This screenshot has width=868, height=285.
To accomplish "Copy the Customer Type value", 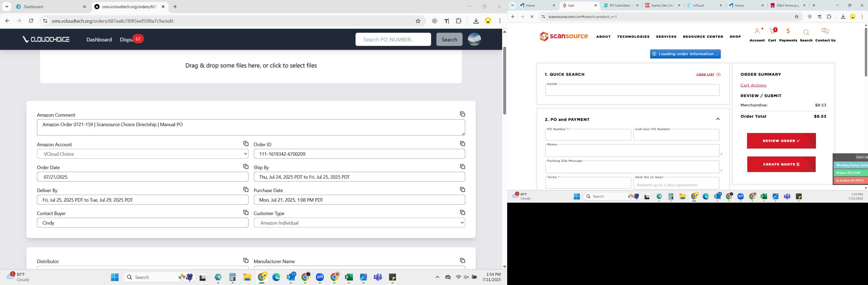I will click(x=462, y=212).
